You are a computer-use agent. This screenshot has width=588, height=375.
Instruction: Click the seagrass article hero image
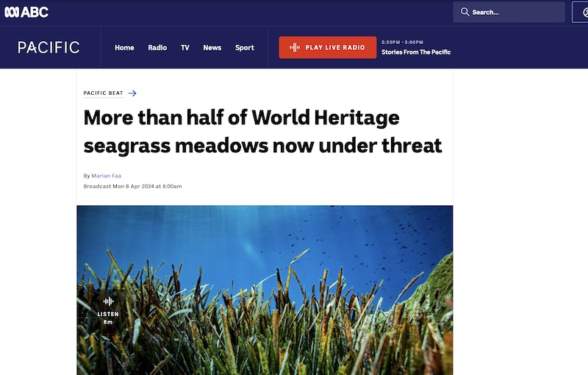point(265,290)
